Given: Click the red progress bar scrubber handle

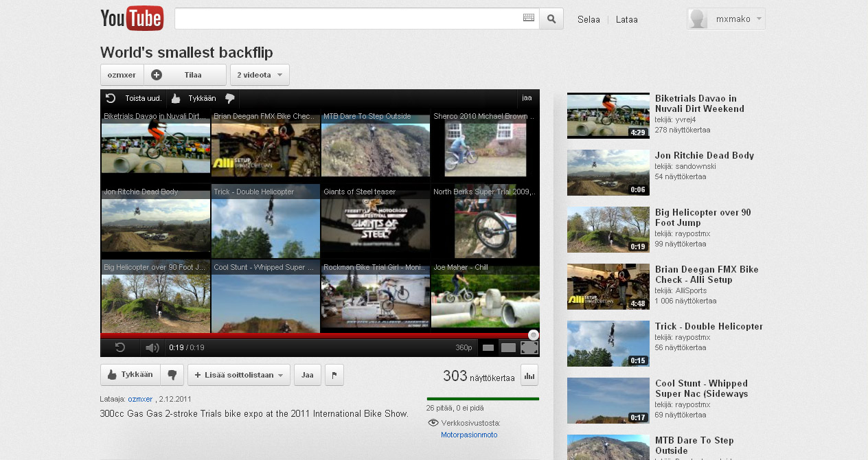Looking at the screenshot, I should pyautogui.click(x=534, y=335).
